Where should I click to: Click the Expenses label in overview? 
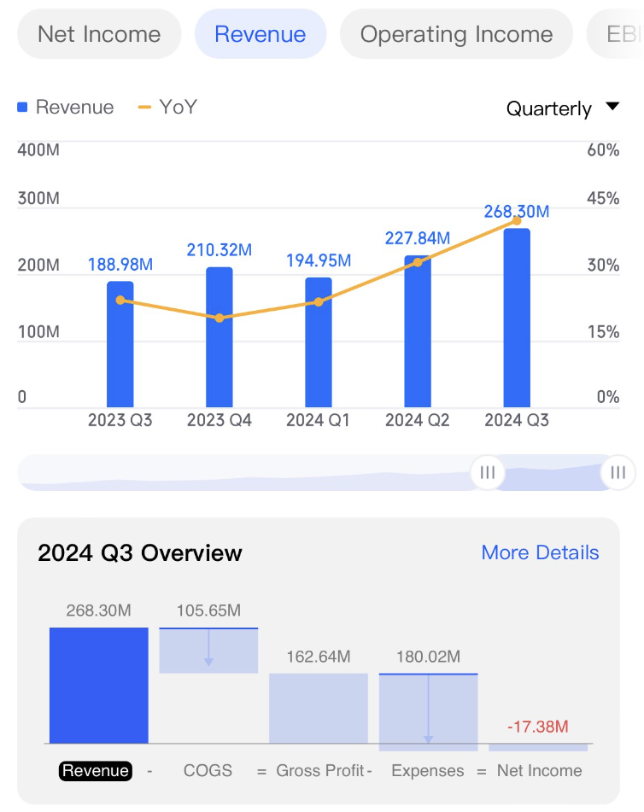click(x=426, y=771)
